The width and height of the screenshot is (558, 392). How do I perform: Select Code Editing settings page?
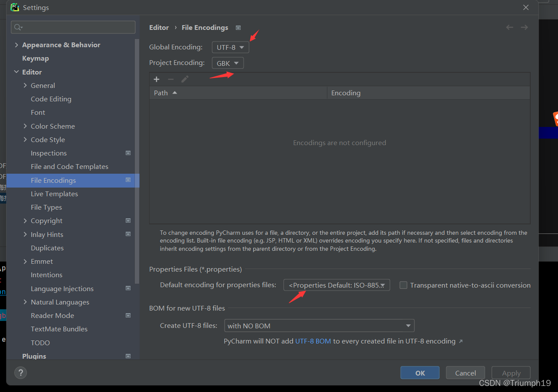pyautogui.click(x=51, y=99)
